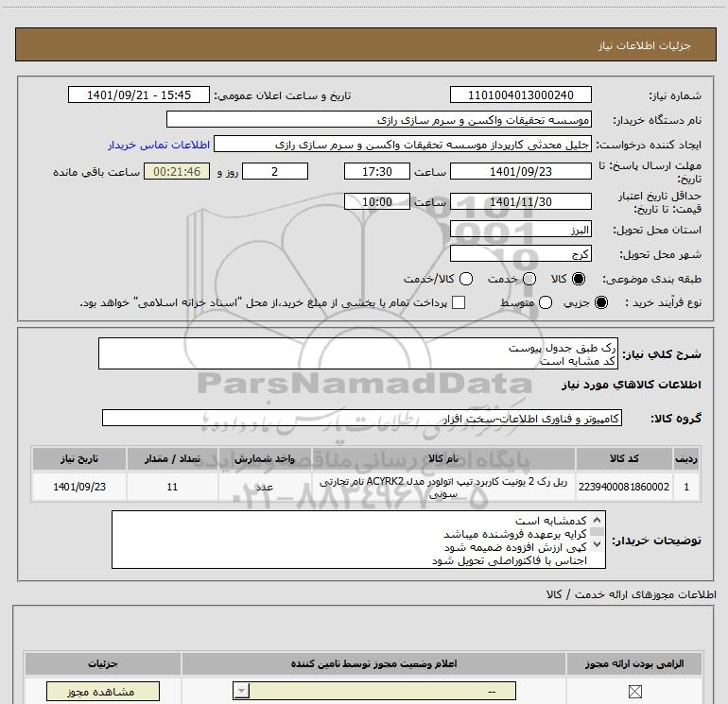The image size is (728, 704).
Task: Select the خدمت radio button
Action: pos(529,279)
